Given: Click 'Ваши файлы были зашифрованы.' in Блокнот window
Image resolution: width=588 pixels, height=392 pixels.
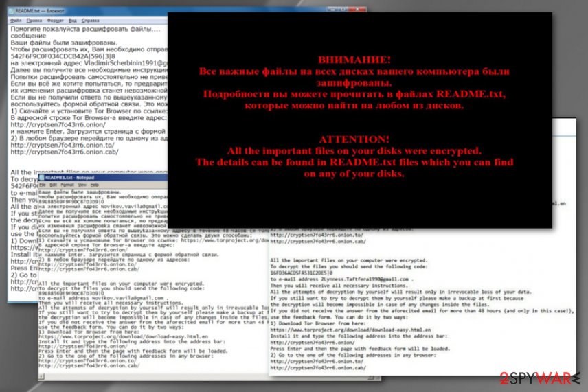Looking at the screenshot, I should pos(64,43).
